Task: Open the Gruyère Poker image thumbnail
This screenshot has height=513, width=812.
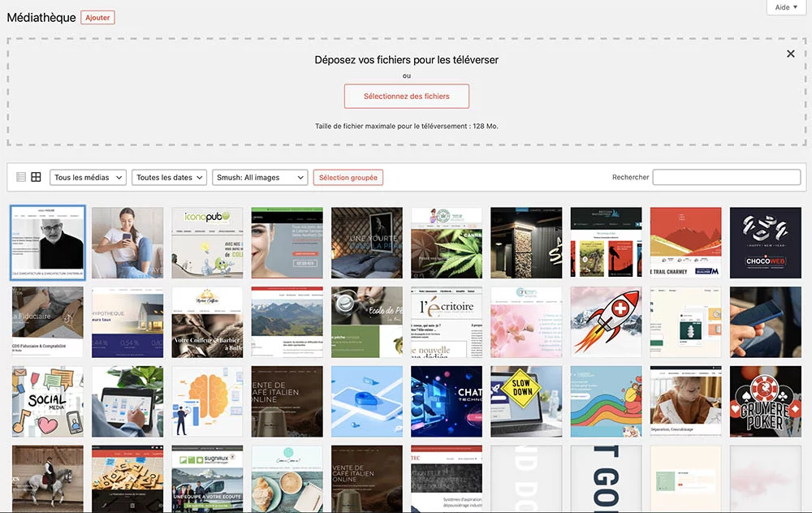Action: point(765,401)
